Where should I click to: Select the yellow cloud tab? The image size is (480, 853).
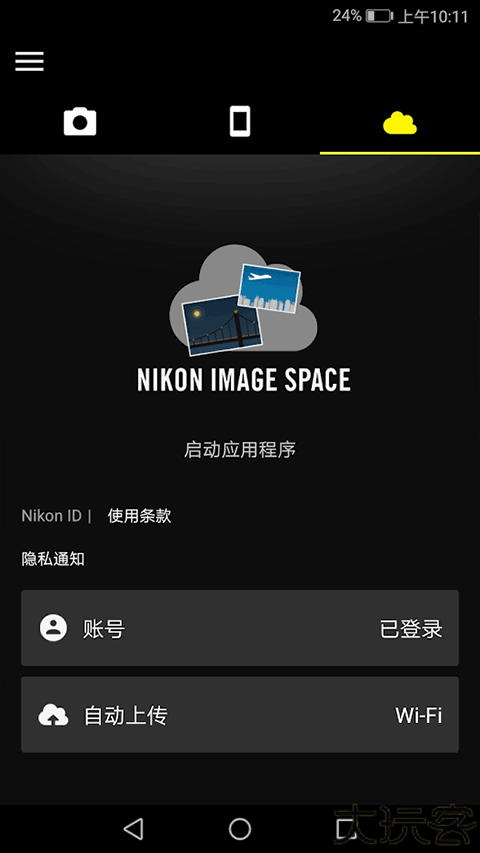coord(400,123)
